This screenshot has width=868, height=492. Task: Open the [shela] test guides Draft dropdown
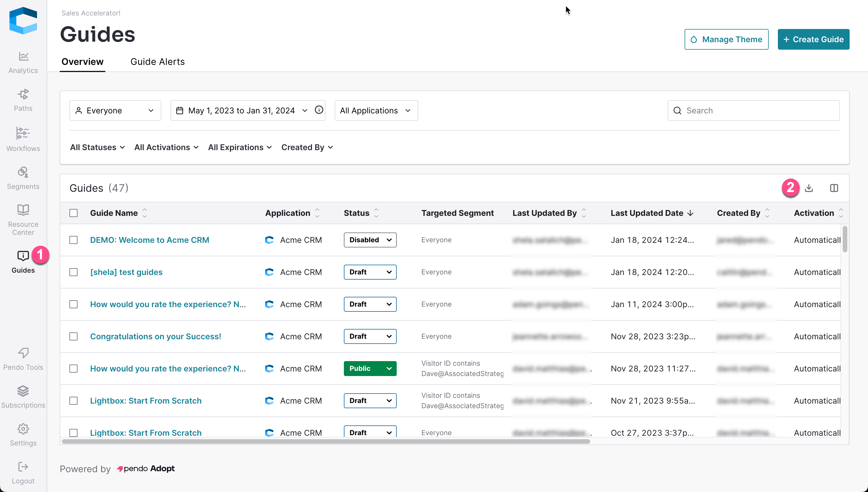pos(370,272)
